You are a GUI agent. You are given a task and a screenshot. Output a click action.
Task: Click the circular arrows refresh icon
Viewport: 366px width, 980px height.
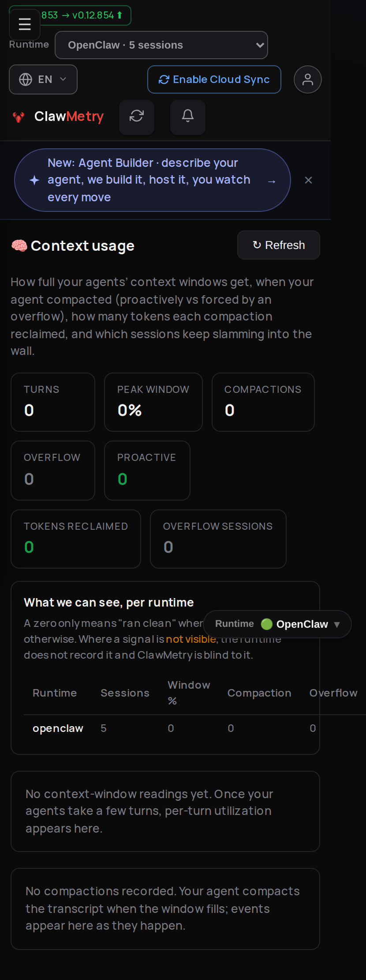tap(137, 117)
